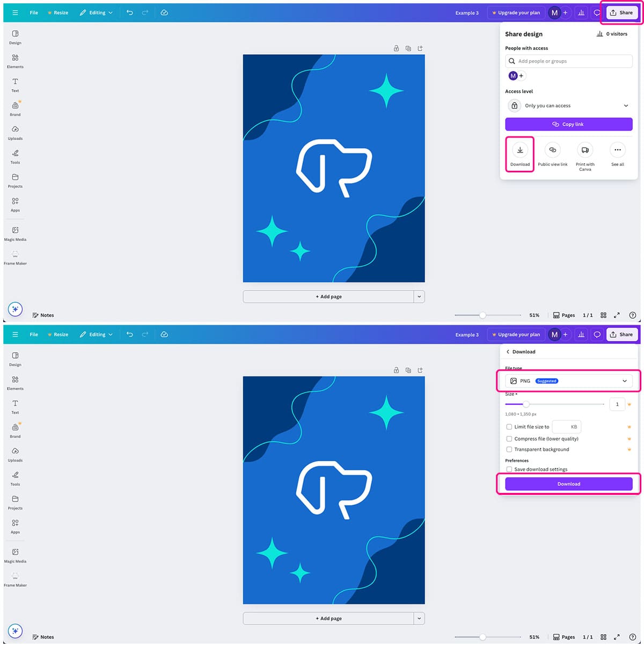Open 0 visitors insights in Share design panel
The width and height of the screenshot is (644, 647).
pos(612,34)
